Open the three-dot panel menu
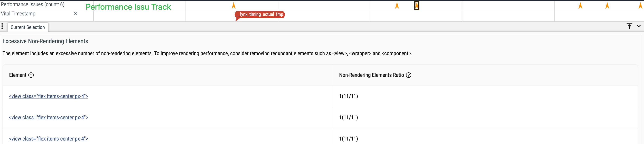This screenshot has height=144, width=644. [2, 26]
